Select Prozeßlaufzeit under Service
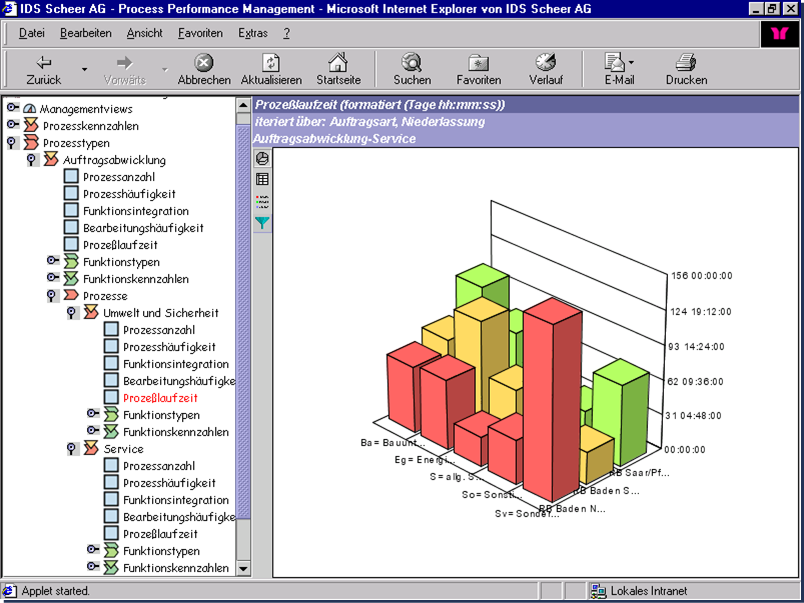This screenshot has width=804, height=603. (160, 534)
